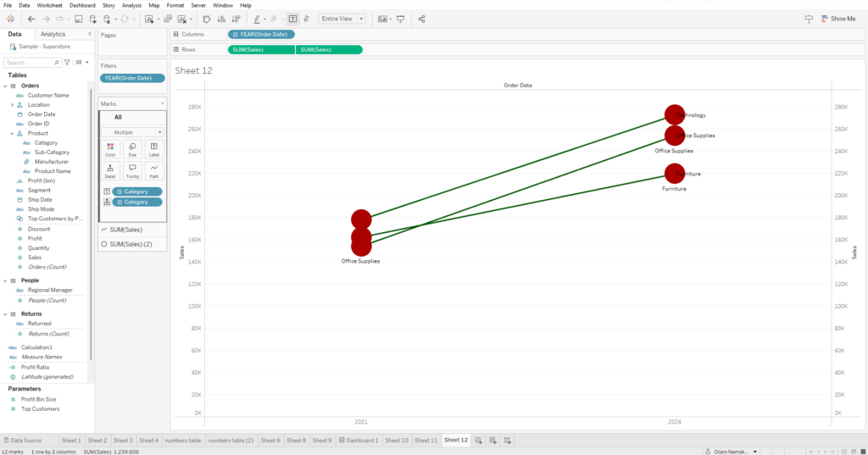Viewport: 868px width, 455px height.
Task: Open the Worksheet menu
Action: (50, 5)
